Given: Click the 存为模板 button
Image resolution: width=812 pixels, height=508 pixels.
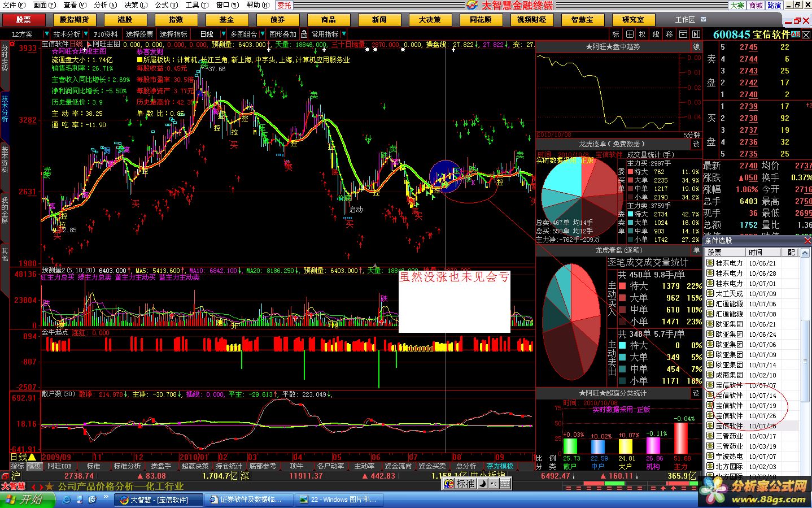Looking at the screenshot, I should [500, 466].
